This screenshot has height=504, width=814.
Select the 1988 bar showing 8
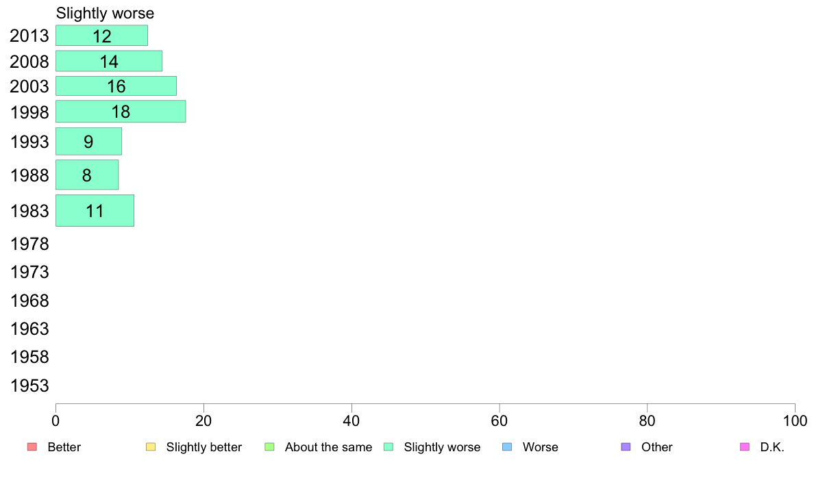coord(87,175)
